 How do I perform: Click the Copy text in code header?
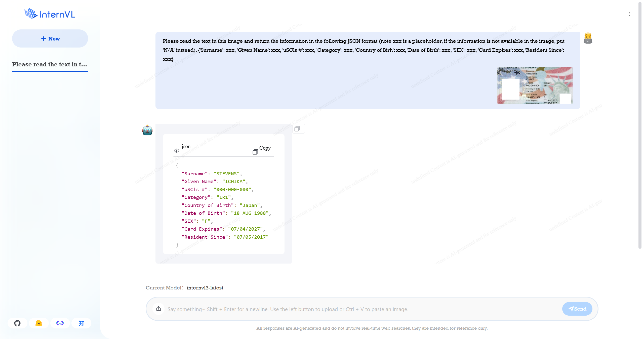point(265,148)
